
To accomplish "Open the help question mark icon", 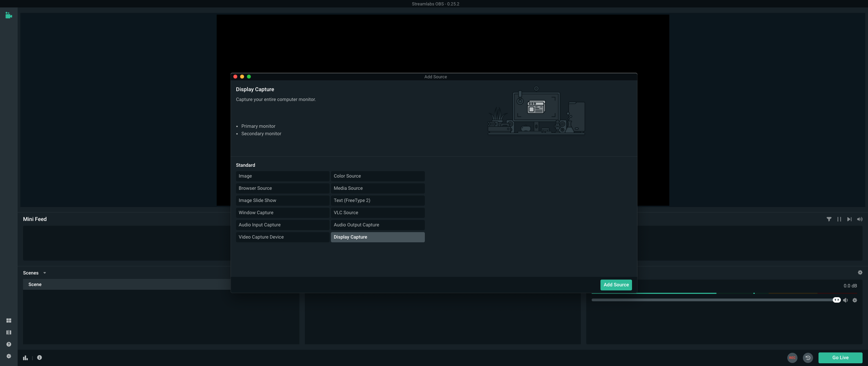I will coord(9,344).
